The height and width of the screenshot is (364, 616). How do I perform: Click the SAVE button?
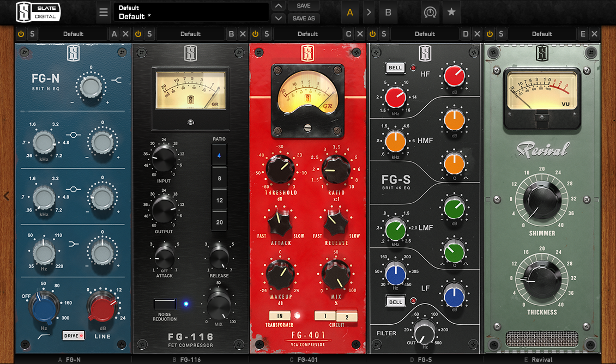[x=304, y=5]
